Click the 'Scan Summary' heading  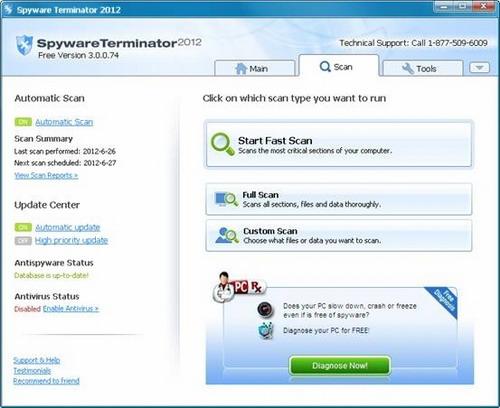pos(43,139)
